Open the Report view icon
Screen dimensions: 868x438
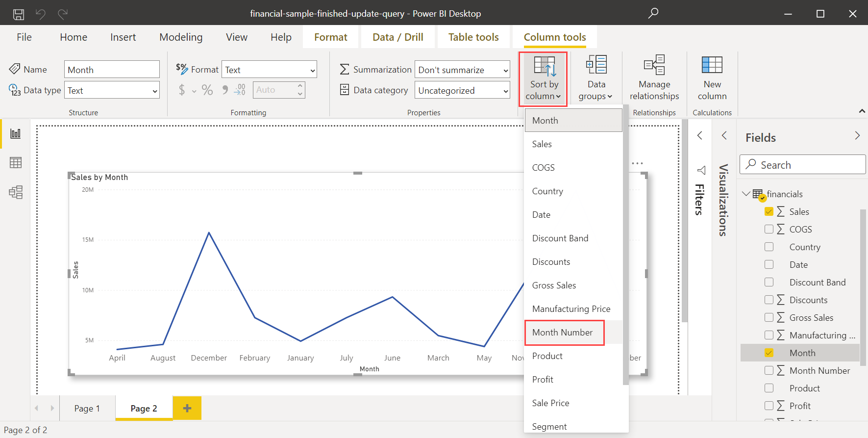[16, 133]
